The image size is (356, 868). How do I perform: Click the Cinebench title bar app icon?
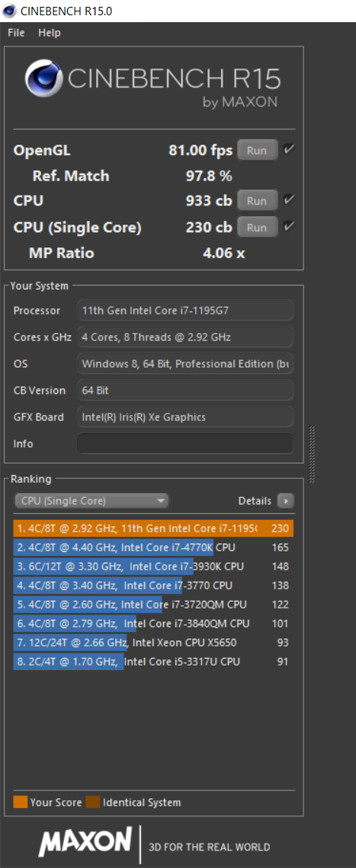point(10,11)
